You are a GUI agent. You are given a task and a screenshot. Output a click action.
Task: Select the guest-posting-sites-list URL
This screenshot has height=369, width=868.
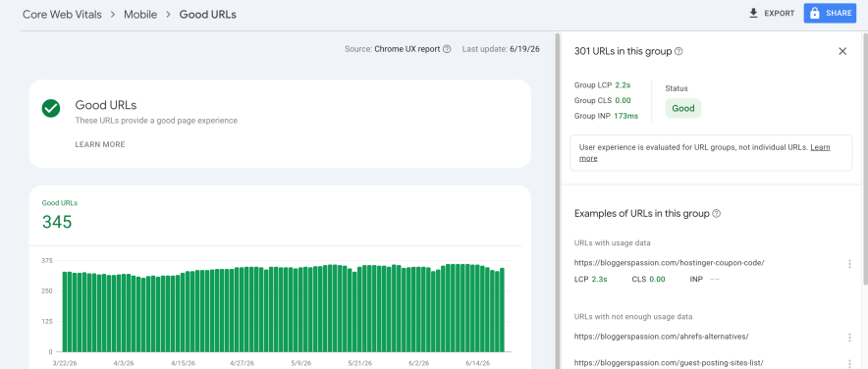[669, 363]
